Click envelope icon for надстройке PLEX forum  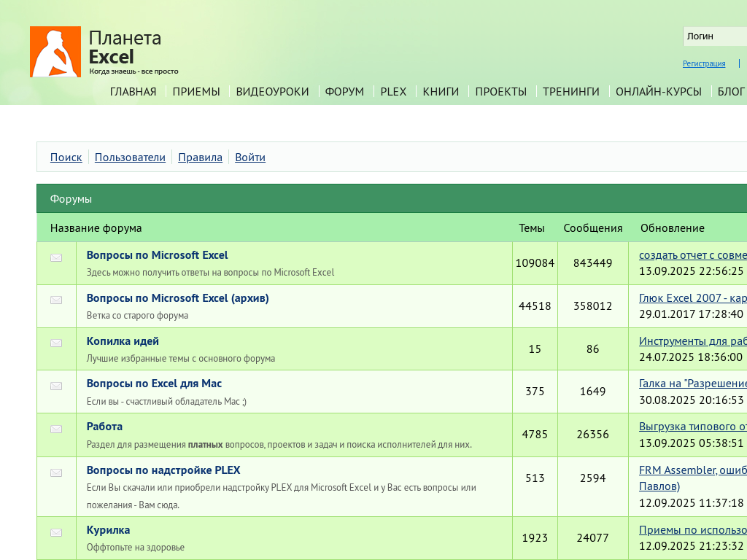(56, 472)
